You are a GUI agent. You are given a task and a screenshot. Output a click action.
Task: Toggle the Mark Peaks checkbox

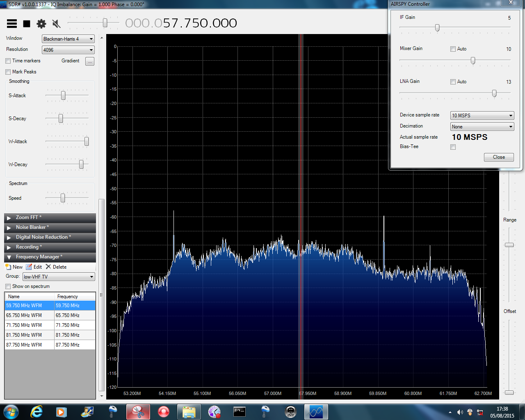[8, 72]
